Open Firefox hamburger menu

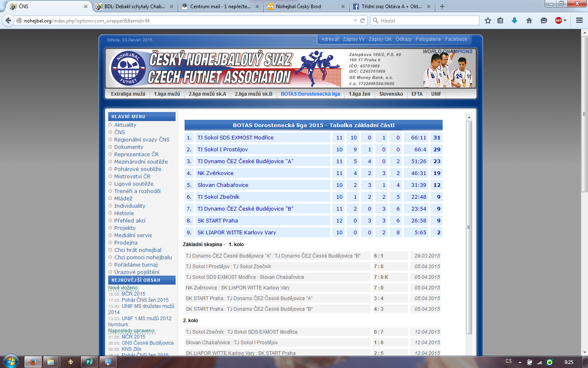[x=579, y=20]
